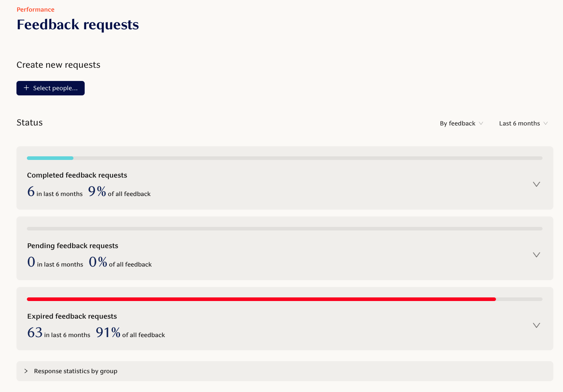Image resolution: width=563 pixels, height=392 pixels.
Task: Expand Response statistics by group section
Action: tap(76, 371)
